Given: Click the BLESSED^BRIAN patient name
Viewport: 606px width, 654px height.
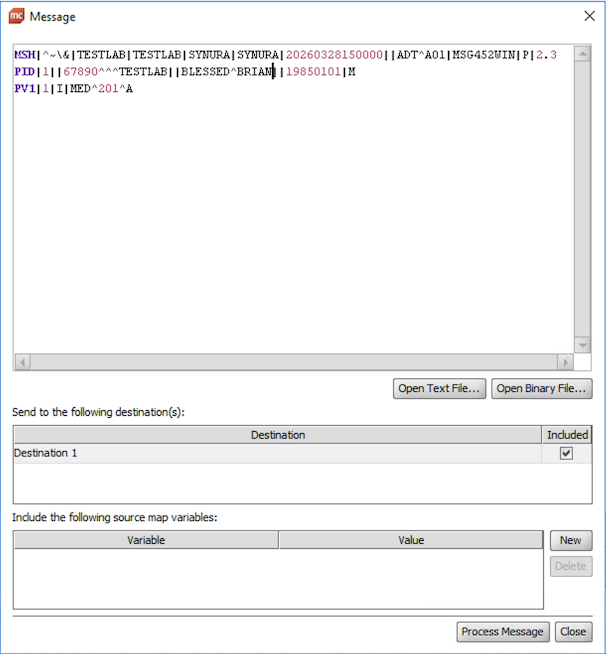Looking at the screenshot, I should click(226, 72).
